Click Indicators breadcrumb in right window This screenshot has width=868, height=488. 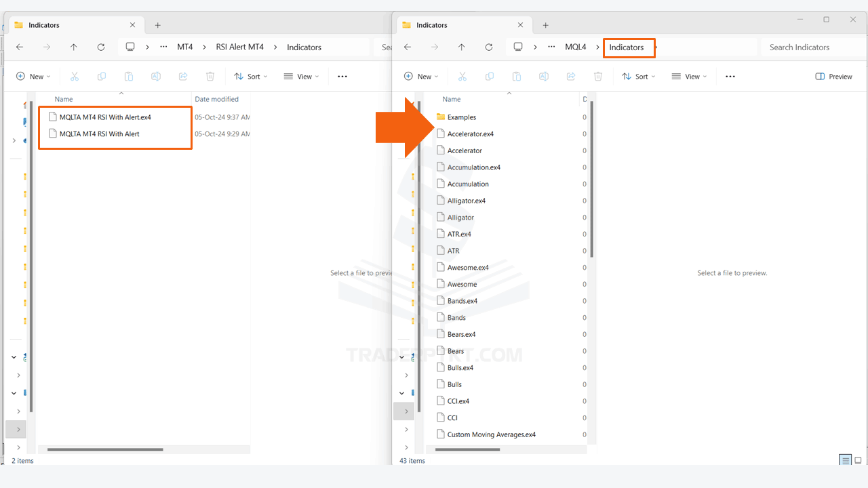pos(627,47)
